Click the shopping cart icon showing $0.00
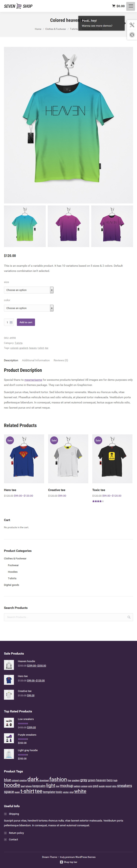 click(119, 6)
